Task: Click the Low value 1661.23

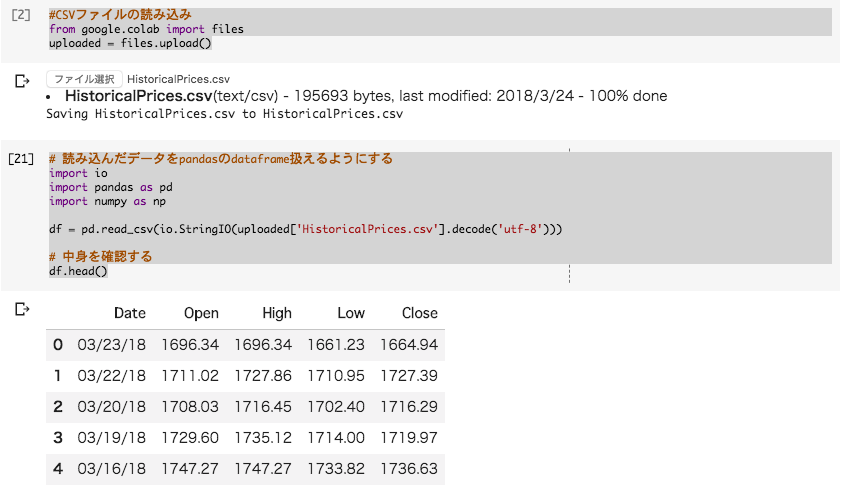Action: coord(336,345)
